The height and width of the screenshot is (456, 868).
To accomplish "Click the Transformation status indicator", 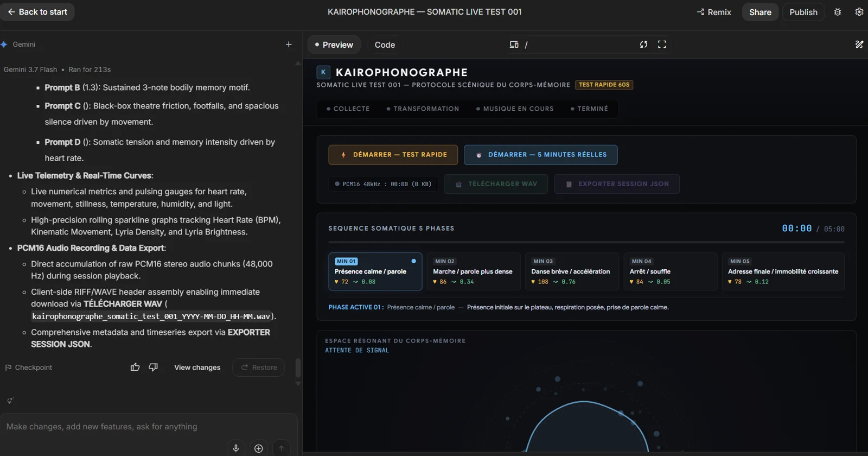I will pyautogui.click(x=423, y=109).
